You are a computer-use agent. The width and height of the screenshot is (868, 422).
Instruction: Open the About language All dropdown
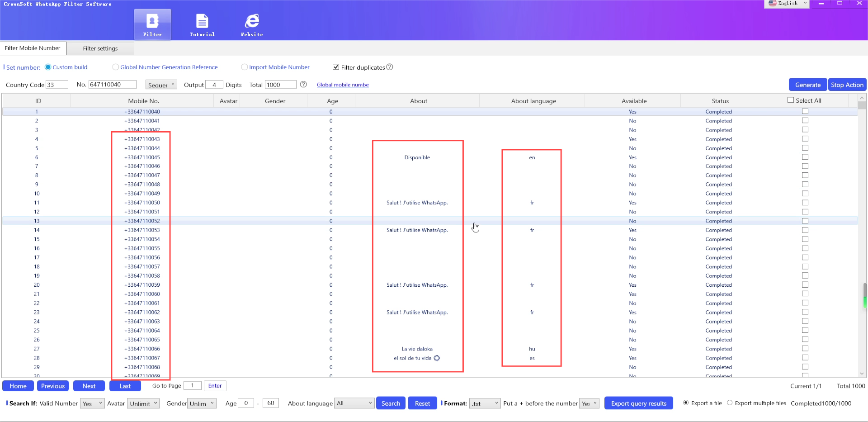point(354,403)
